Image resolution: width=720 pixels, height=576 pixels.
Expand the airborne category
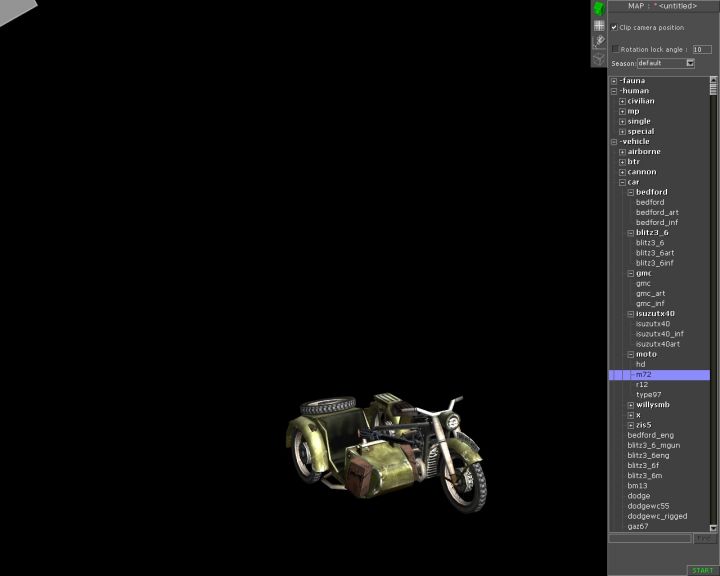(x=622, y=152)
